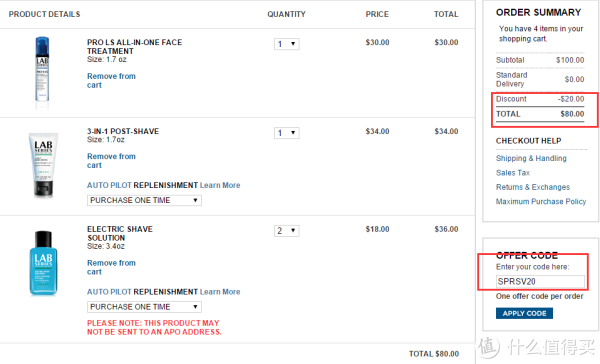
Task: Expand Purchase One Time dropdown under Electric Shave Solution
Action: click(x=144, y=307)
